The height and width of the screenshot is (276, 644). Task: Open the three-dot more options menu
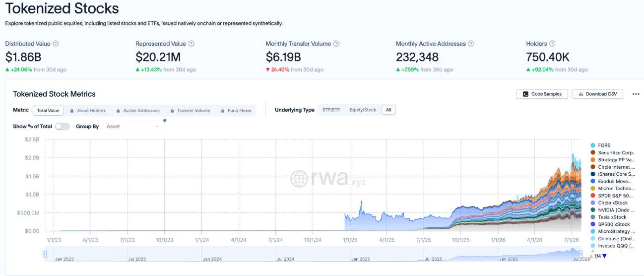[x=636, y=94]
